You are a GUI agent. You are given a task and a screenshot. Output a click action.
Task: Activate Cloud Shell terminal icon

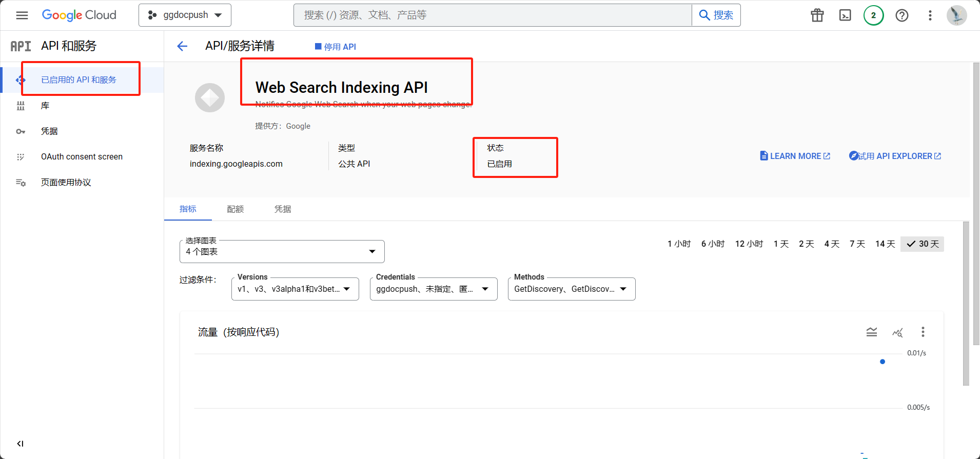(845, 15)
